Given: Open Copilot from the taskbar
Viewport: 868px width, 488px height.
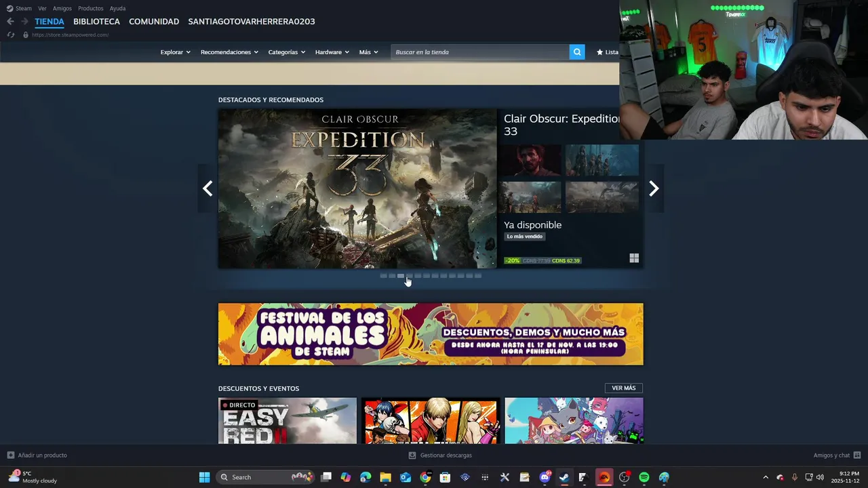Looking at the screenshot, I should (x=346, y=477).
